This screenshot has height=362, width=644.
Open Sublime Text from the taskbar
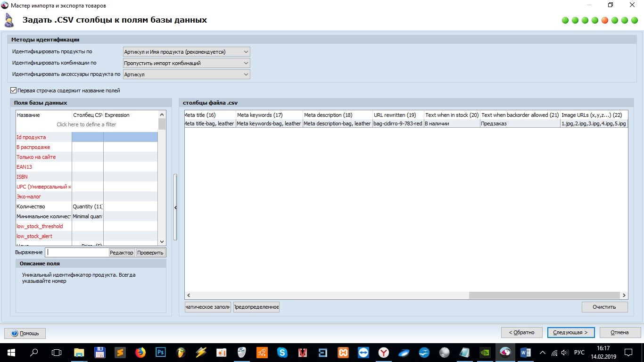click(120, 352)
